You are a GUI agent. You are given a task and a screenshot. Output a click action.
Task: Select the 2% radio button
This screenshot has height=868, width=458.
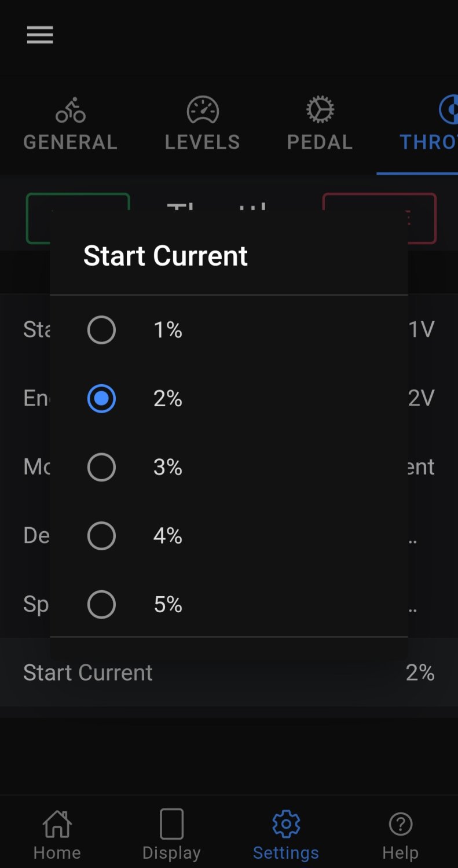pos(101,399)
